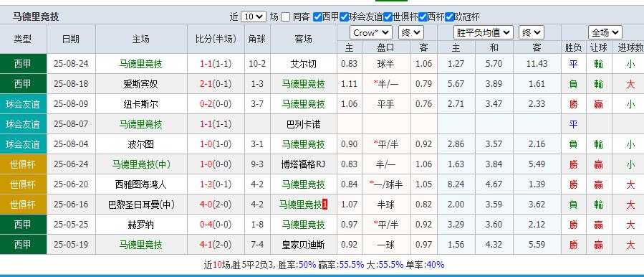Open the 胜平负均值 dropdown
This screenshot has width=644, height=277.
pos(484,32)
